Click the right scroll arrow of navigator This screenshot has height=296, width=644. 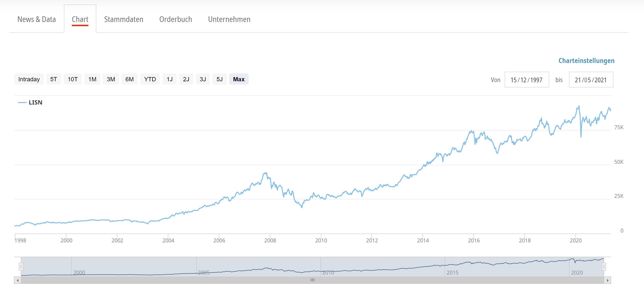pos(608,280)
